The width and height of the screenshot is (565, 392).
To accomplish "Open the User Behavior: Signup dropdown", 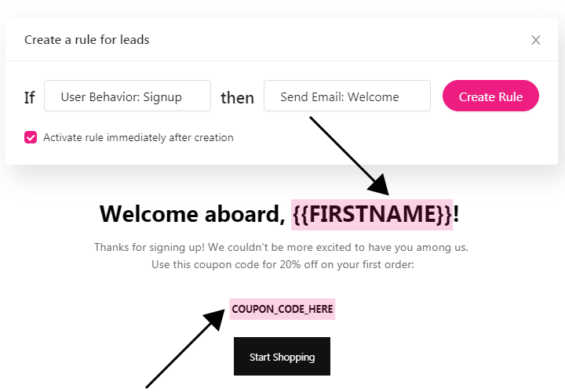I will (127, 96).
